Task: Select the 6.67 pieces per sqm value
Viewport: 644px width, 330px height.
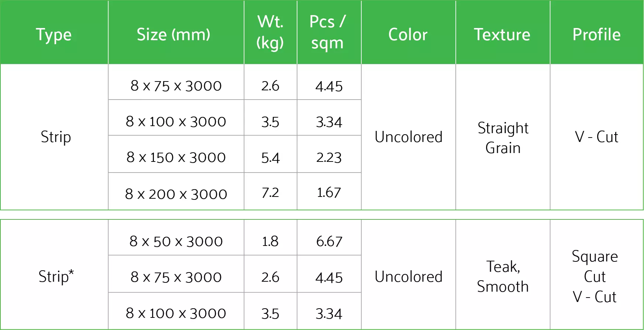Action: click(x=329, y=242)
